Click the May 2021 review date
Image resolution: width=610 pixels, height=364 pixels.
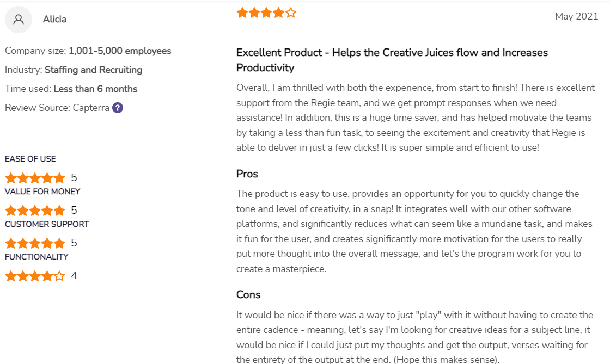(576, 16)
